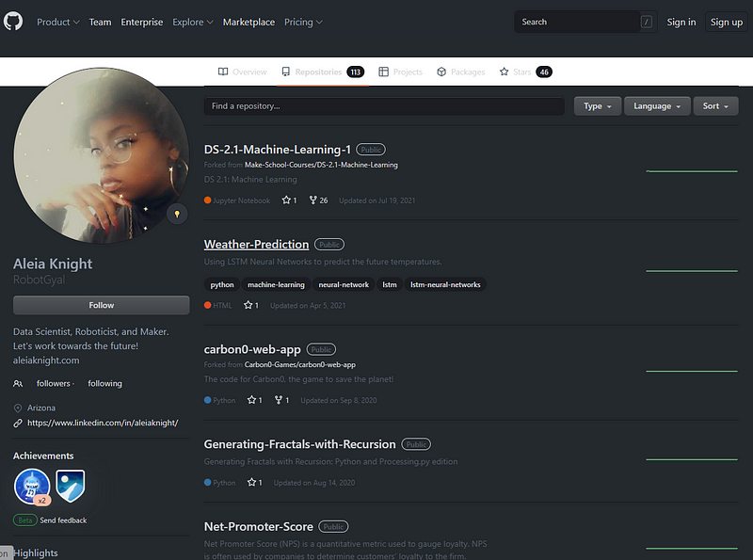Click the followers link
The height and width of the screenshot is (560, 753).
click(x=54, y=383)
